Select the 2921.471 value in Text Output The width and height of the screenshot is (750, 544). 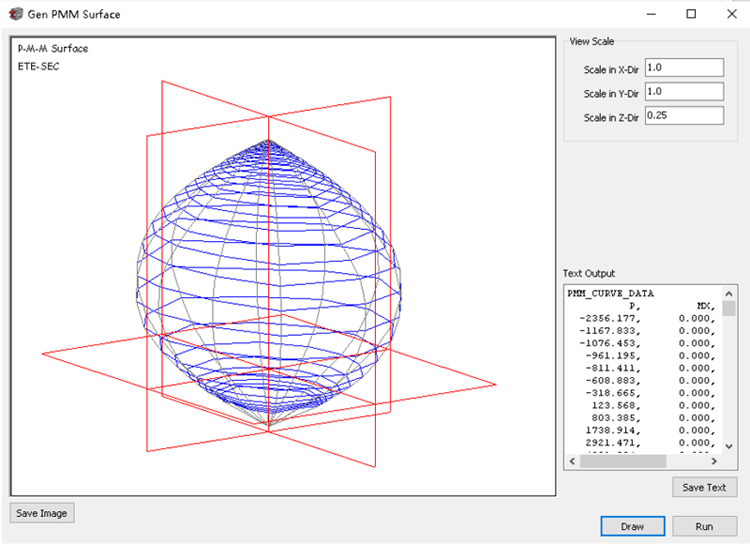tap(613, 443)
